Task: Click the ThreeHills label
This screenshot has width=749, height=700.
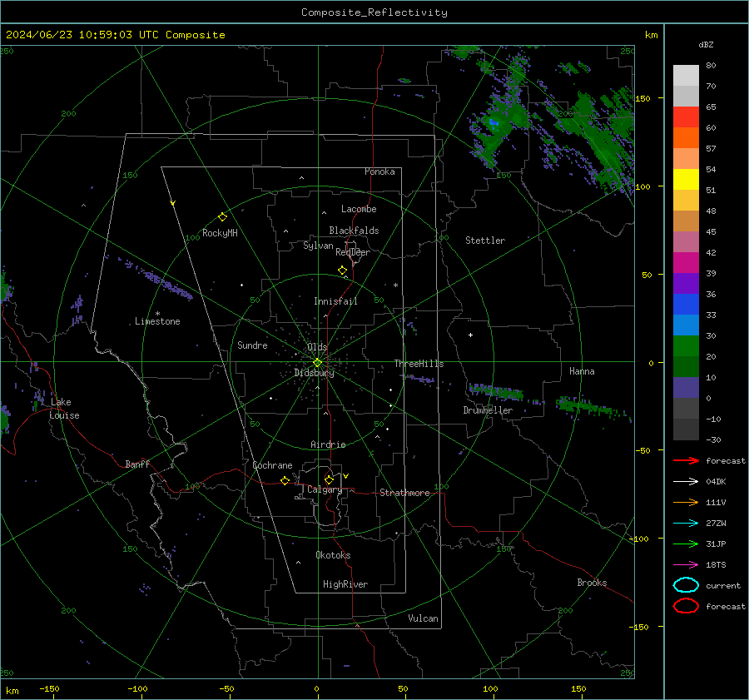Action: [419, 364]
